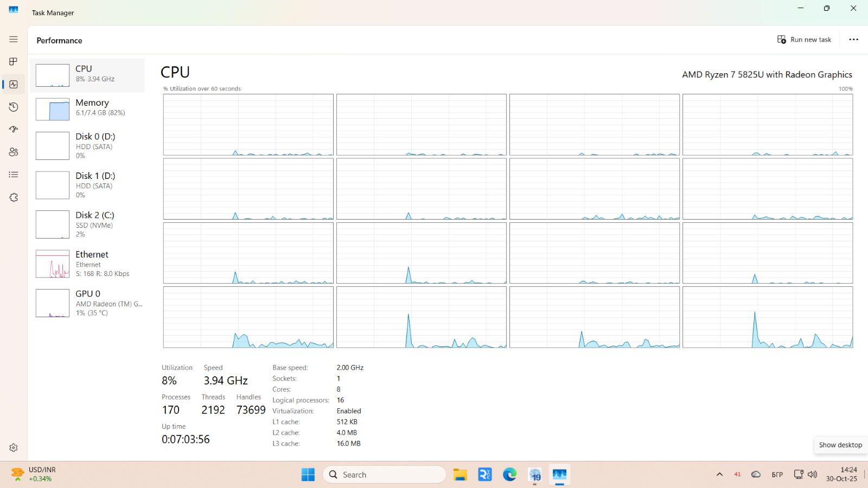Screen dimensions: 868x488
Task: Open Task Manager settings gear
Action: click(x=14, y=448)
